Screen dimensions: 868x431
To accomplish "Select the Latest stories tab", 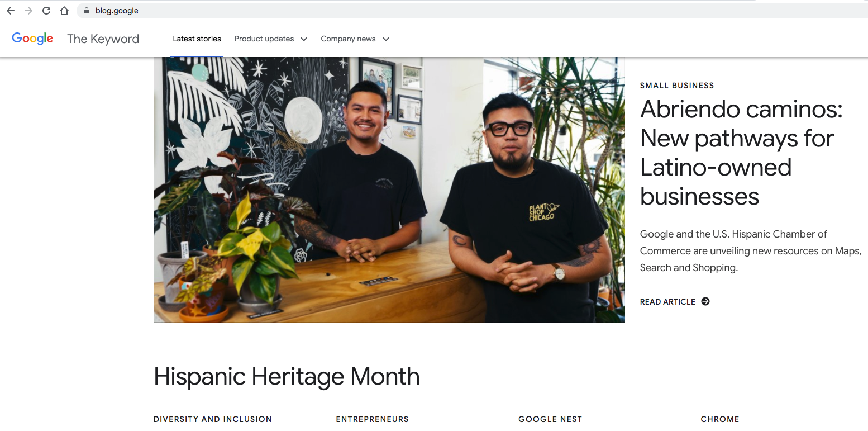I will tap(197, 39).
